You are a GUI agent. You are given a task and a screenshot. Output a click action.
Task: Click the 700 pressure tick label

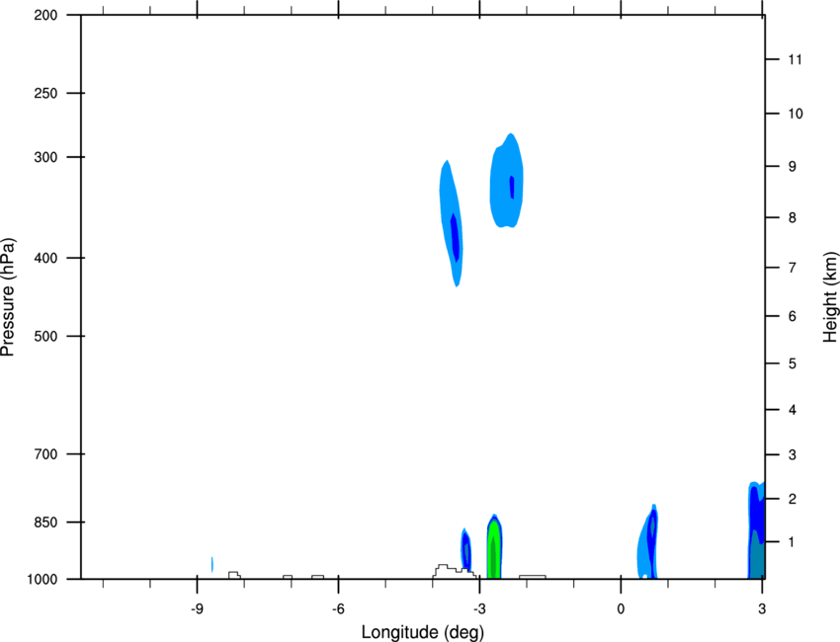45,454
